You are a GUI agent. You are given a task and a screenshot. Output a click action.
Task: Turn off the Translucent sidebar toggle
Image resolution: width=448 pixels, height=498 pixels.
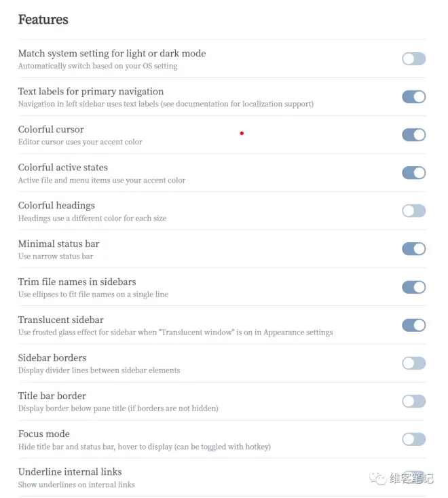[413, 325]
